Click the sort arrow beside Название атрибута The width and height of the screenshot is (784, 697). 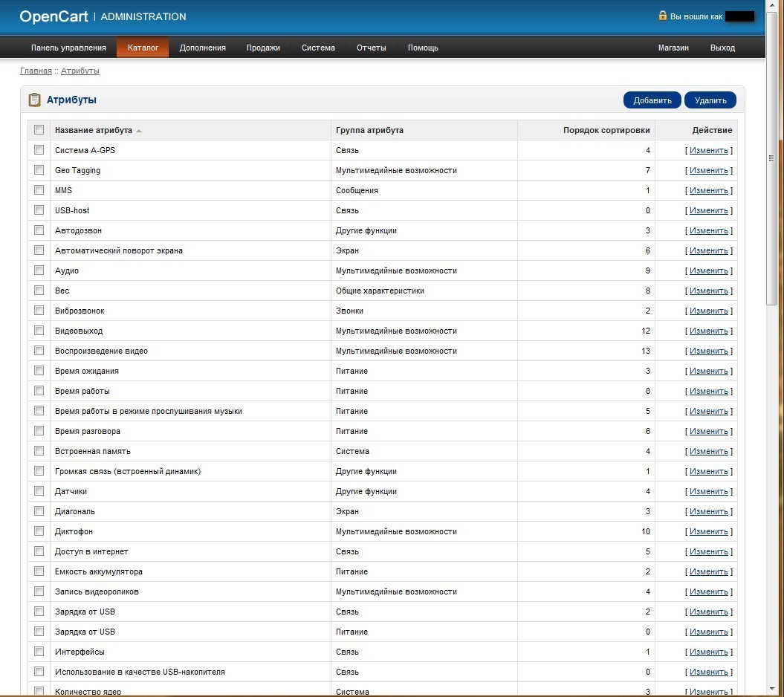(139, 131)
